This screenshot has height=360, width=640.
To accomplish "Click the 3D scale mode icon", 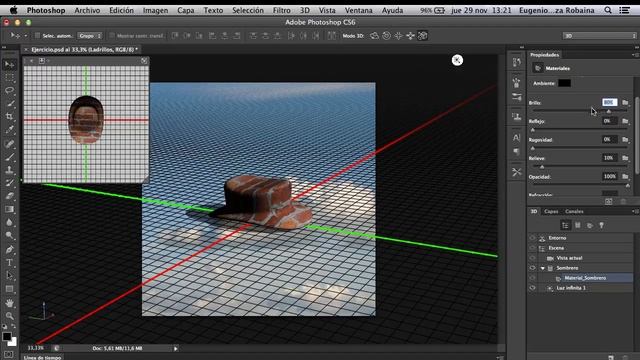I will tap(422, 36).
